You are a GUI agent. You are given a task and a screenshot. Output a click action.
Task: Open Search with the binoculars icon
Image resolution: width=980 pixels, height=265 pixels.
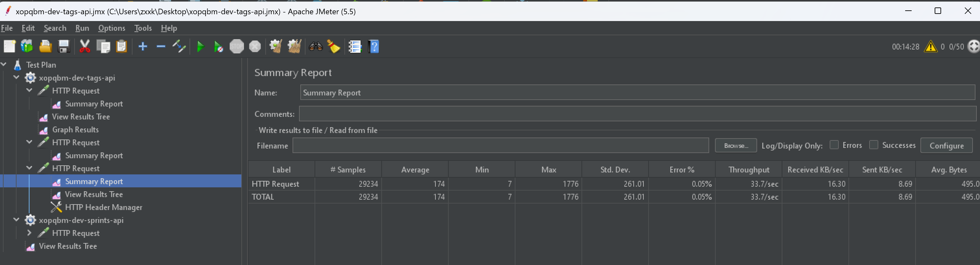click(x=315, y=47)
